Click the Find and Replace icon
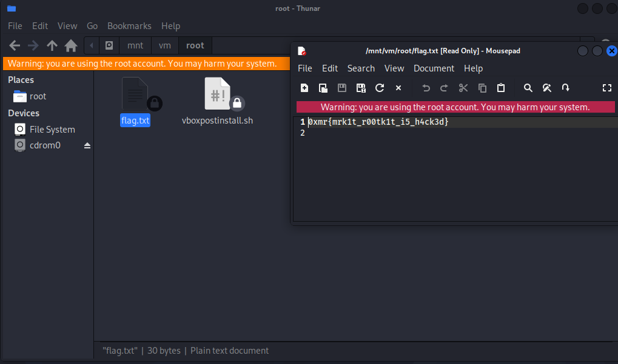The height and width of the screenshot is (364, 618). coord(546,88)
